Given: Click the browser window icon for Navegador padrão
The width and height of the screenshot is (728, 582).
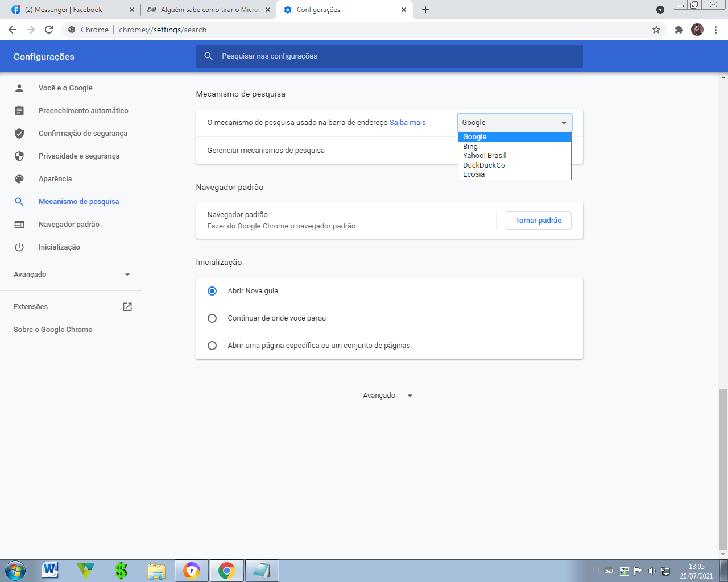Looking at the screenshot, I should (x=19, y=225).
